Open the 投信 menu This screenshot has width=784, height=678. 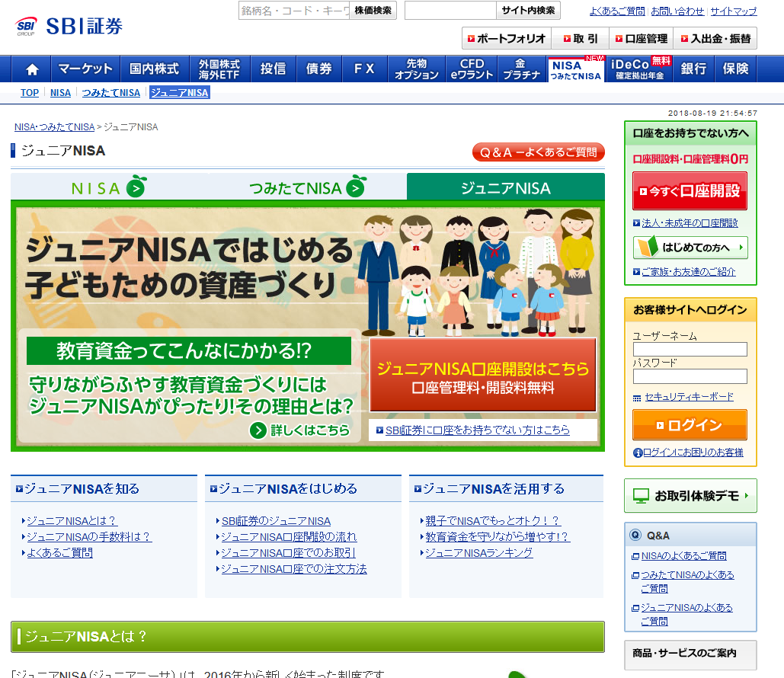point(274,69)
